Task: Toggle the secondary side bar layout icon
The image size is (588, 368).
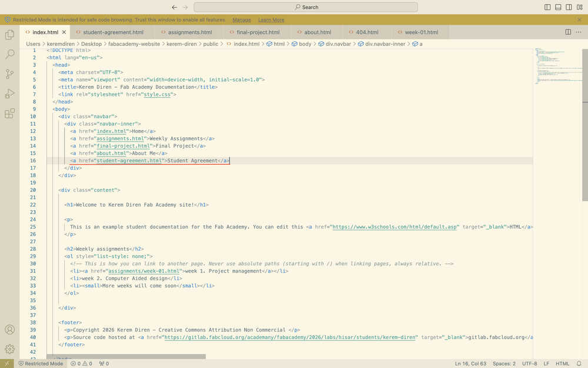Action: [569, 7]
